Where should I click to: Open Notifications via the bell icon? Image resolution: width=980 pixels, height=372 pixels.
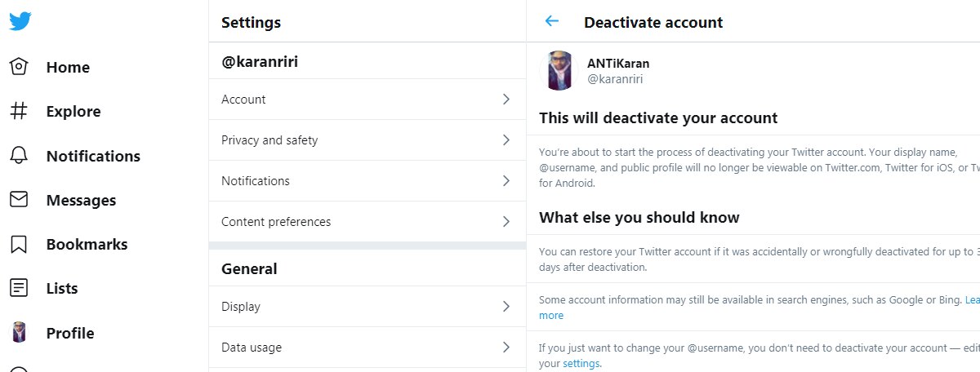[x=19, y=156]
